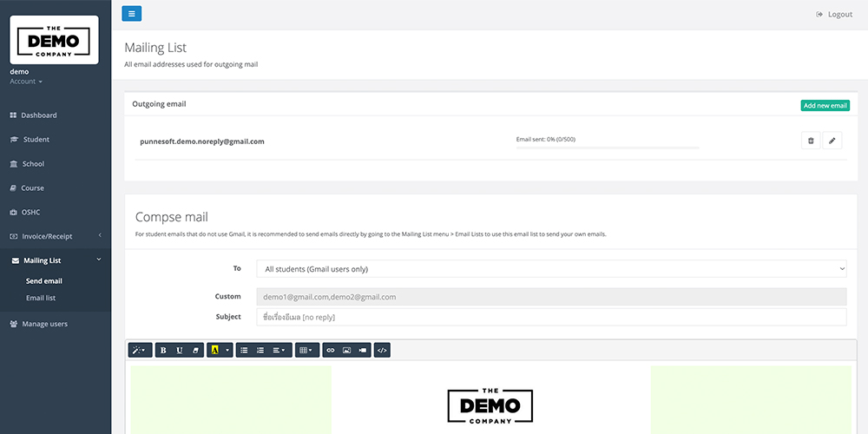Log out using the Logout link

click(x=834, y=14)
